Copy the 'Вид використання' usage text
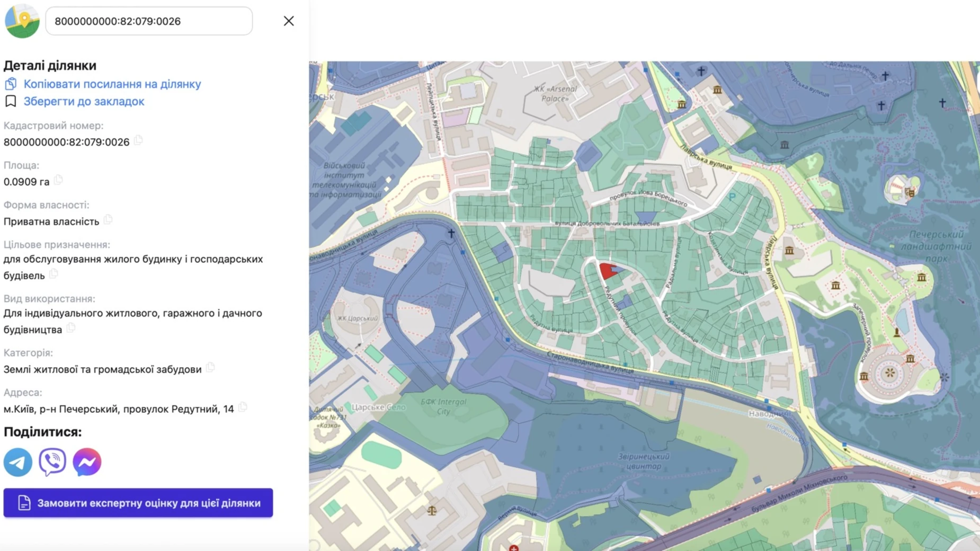This screenshot has width=980, height=551. point(71,328)
